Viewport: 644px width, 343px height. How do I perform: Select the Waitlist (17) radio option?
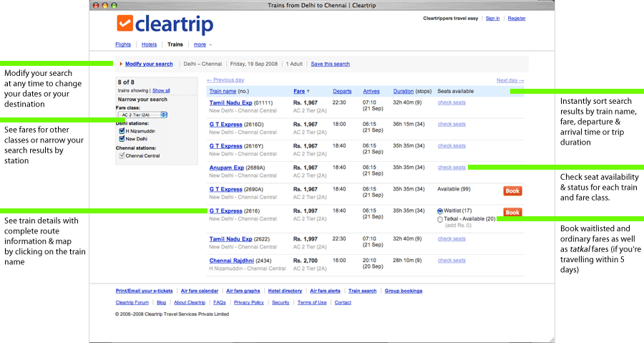(440, 211)
